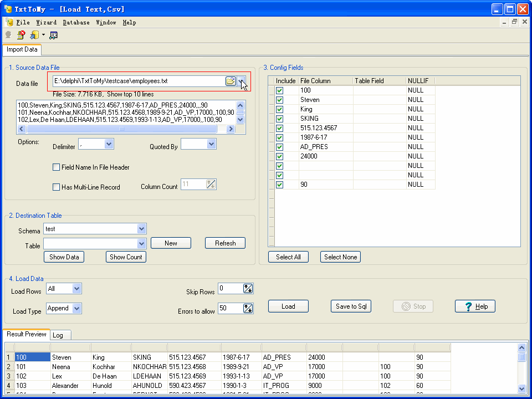The image size is (532, 399).
Task: Click the Table Field column header
Action: pyautogui.click(x=380, y=81)
